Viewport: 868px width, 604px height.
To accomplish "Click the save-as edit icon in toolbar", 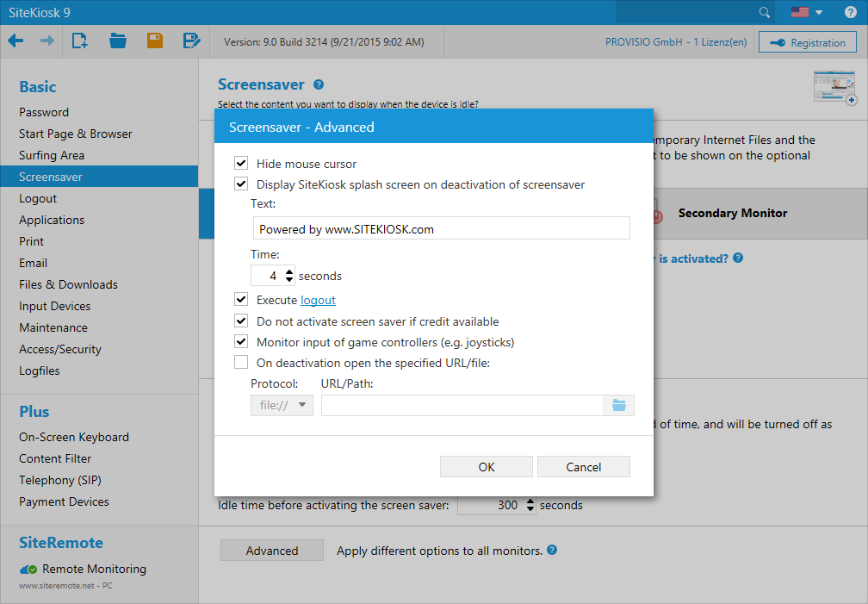I will [x=192, y=41].
